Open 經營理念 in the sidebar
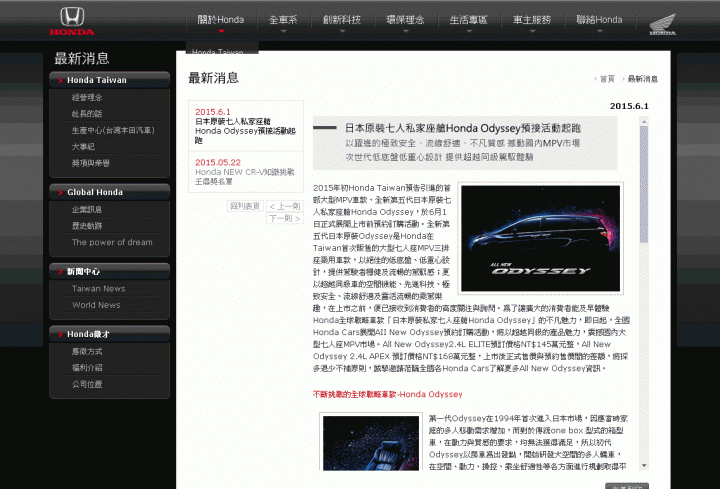 (87, 97)
